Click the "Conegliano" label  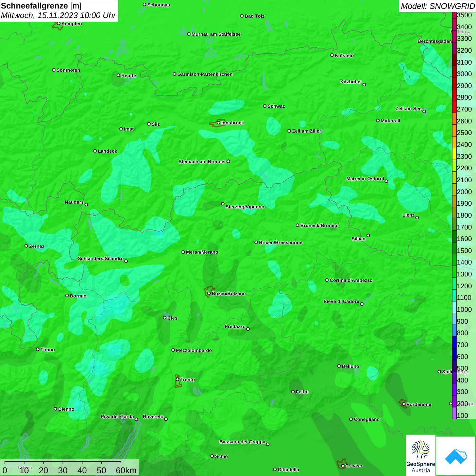coord(367,419)
